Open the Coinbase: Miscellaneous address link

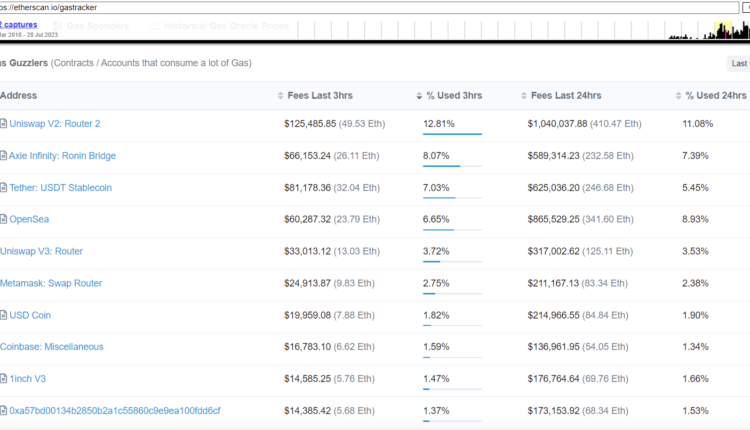52,347
